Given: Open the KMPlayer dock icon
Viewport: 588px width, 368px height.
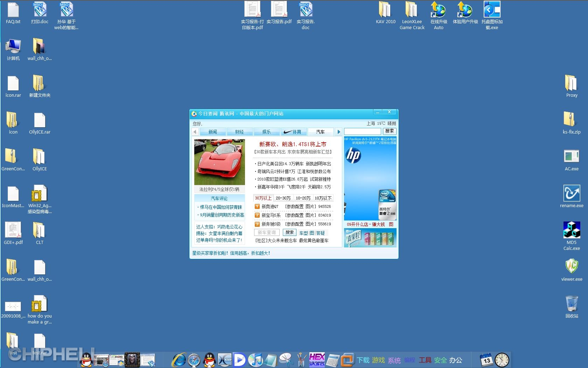Looking at the screenshot, I should (x=225, y=360).
